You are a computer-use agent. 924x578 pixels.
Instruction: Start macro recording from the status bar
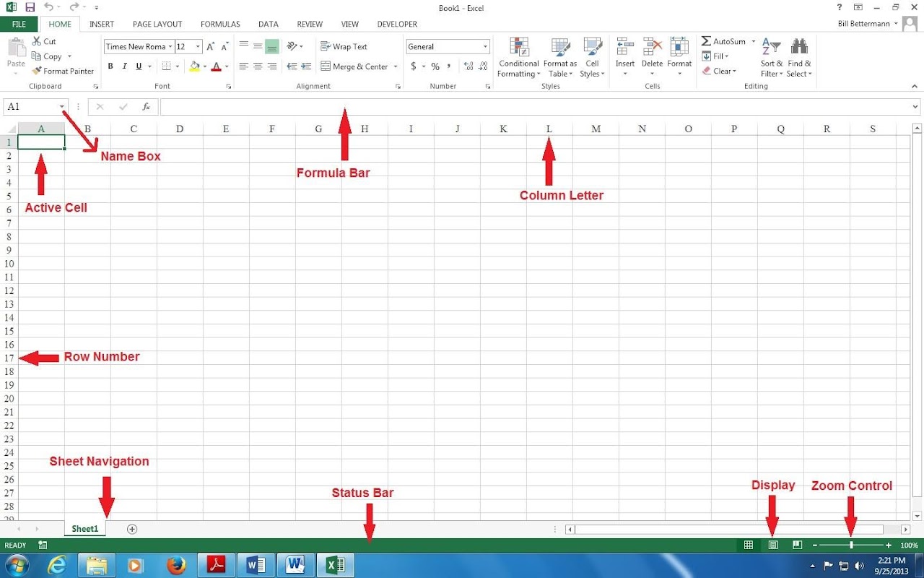click(43, 545)
